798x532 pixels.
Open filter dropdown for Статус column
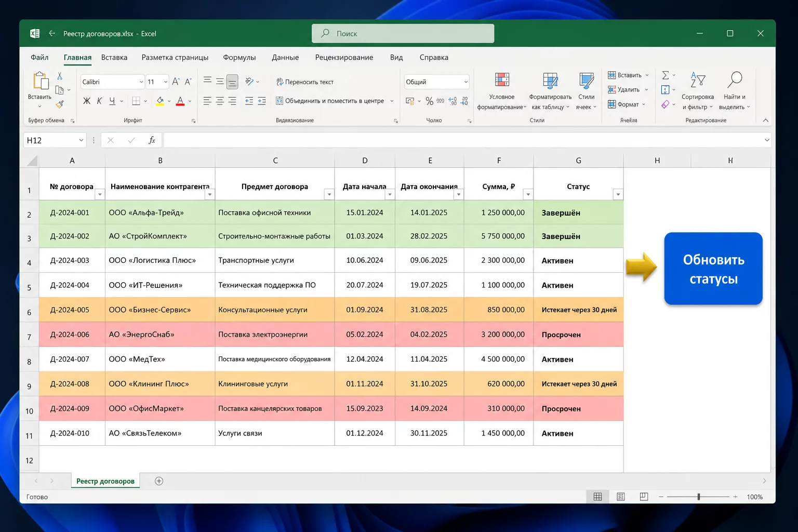[x=618, y=194]
